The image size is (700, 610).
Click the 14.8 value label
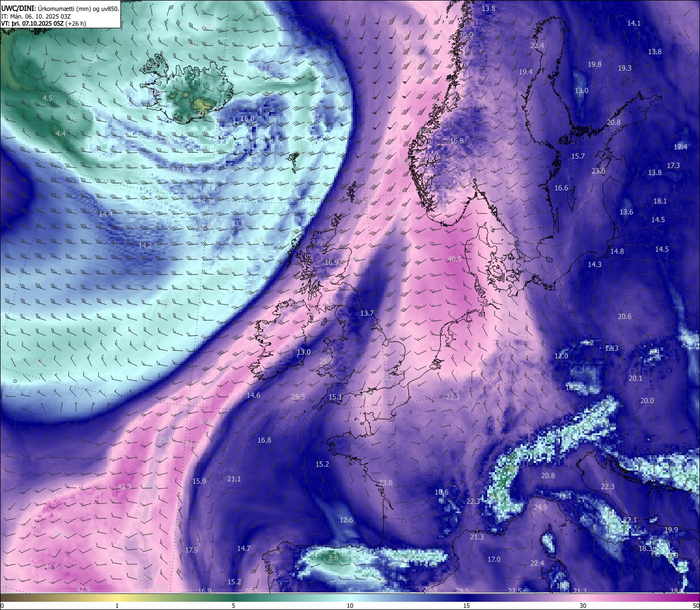point(617,251)
